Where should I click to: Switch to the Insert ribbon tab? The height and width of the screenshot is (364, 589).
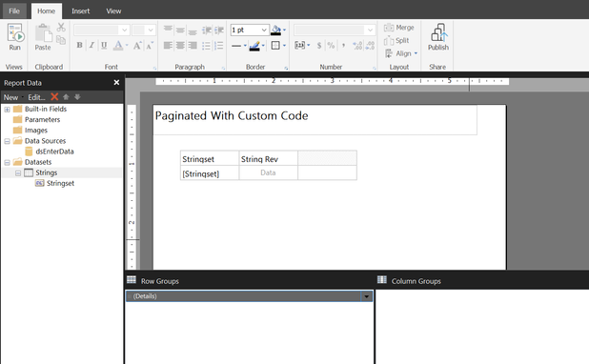pos(81,10)
